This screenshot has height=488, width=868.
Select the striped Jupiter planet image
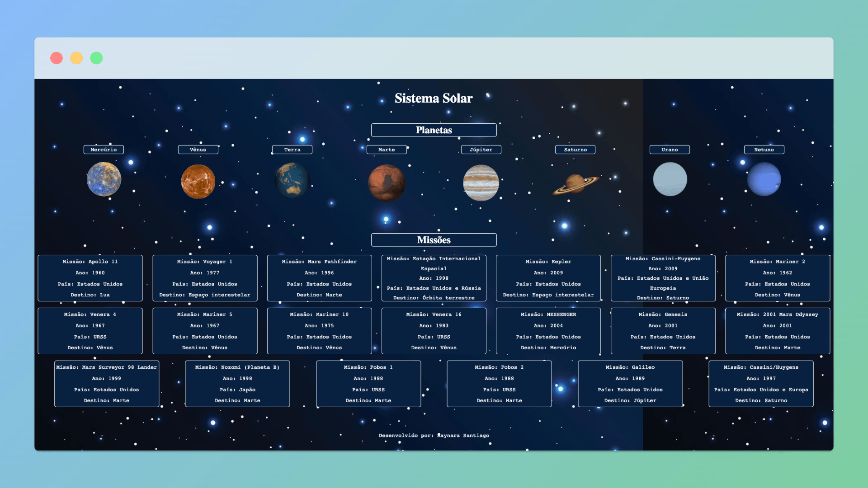[x=481, y=183]
